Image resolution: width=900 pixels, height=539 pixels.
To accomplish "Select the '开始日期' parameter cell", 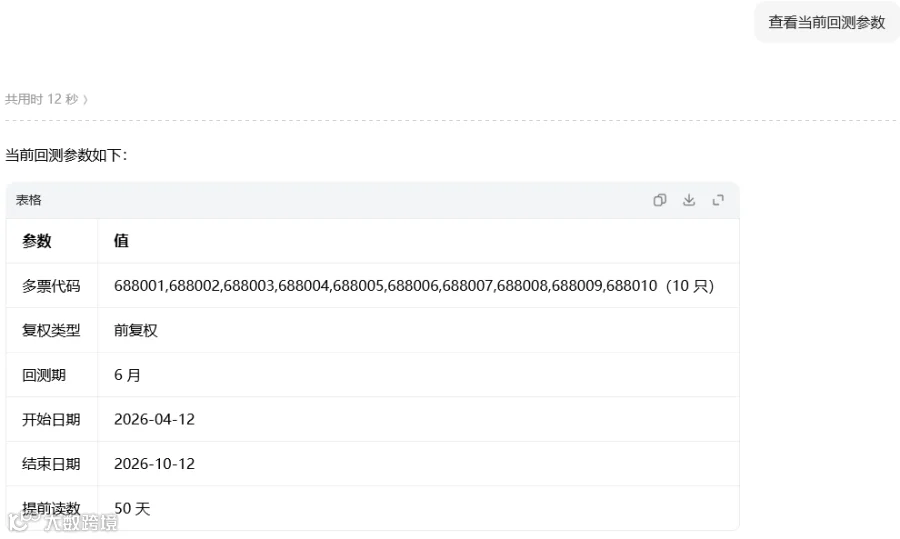I will click(51, 420).
